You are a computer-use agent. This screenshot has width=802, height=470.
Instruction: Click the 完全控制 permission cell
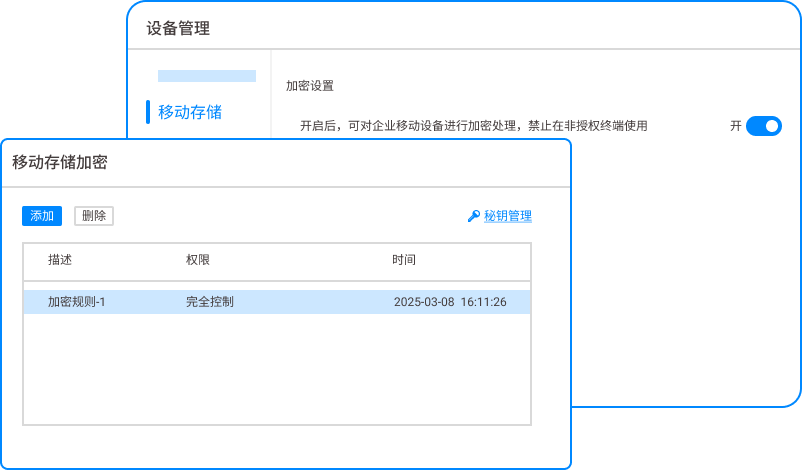(210, 302)
